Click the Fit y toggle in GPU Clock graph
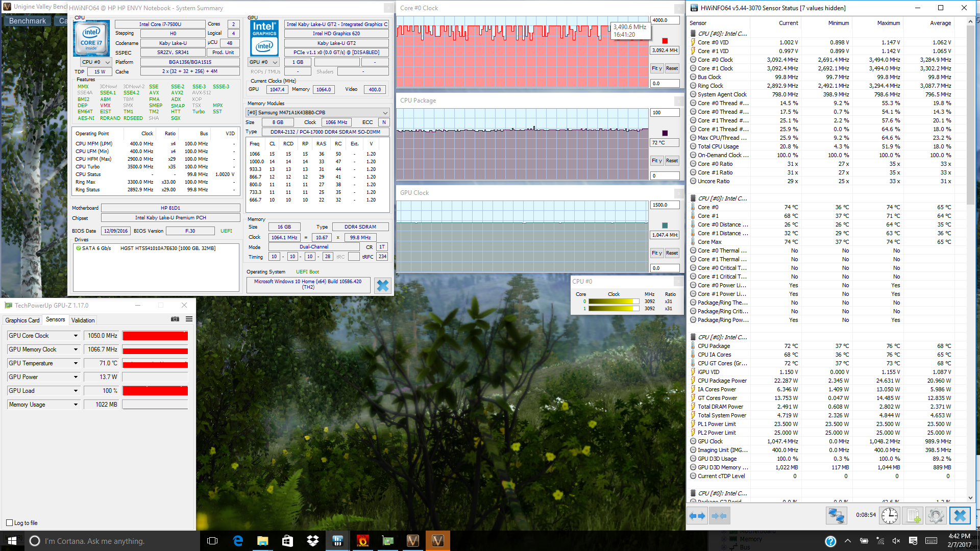980x551 pixels. [656, 253]
